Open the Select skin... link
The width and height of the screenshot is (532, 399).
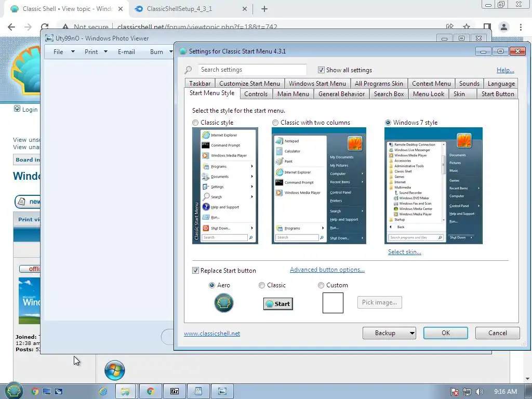[x=404, y=252]
